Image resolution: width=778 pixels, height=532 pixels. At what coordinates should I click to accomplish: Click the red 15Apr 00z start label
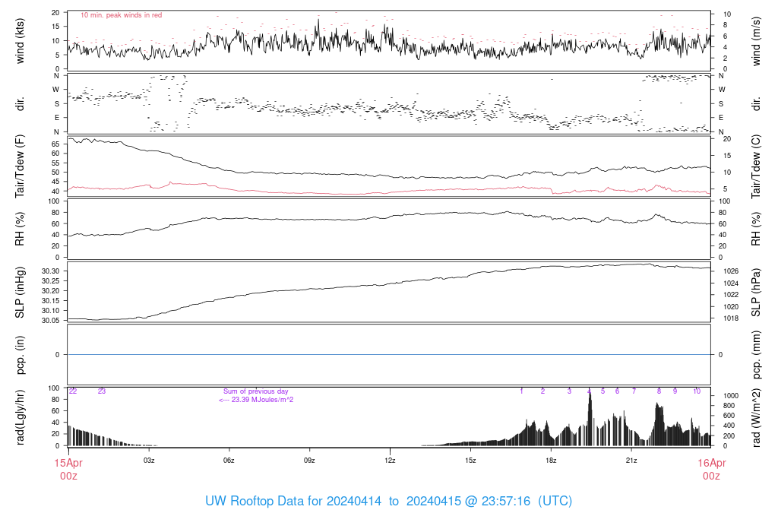click(x=68, y=470)
